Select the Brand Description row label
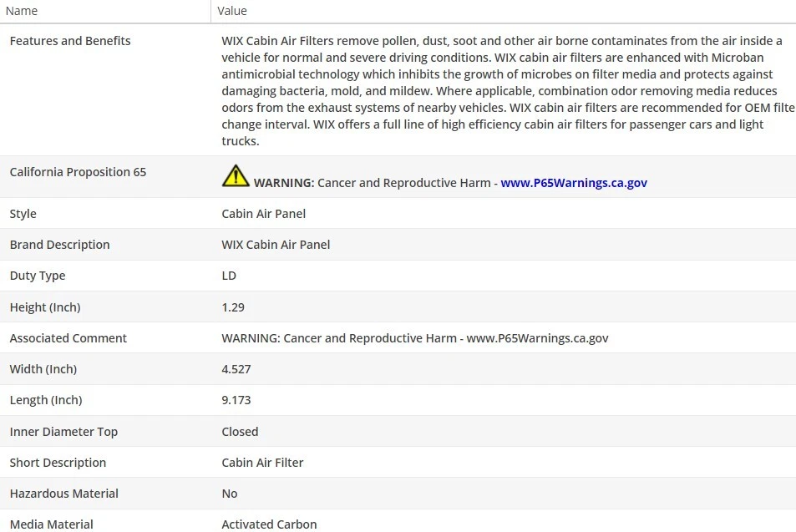 coord(59,245)
